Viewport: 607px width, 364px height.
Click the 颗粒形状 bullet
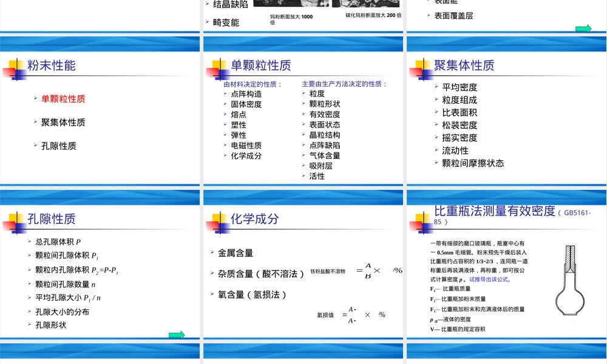tap(324, 104)
